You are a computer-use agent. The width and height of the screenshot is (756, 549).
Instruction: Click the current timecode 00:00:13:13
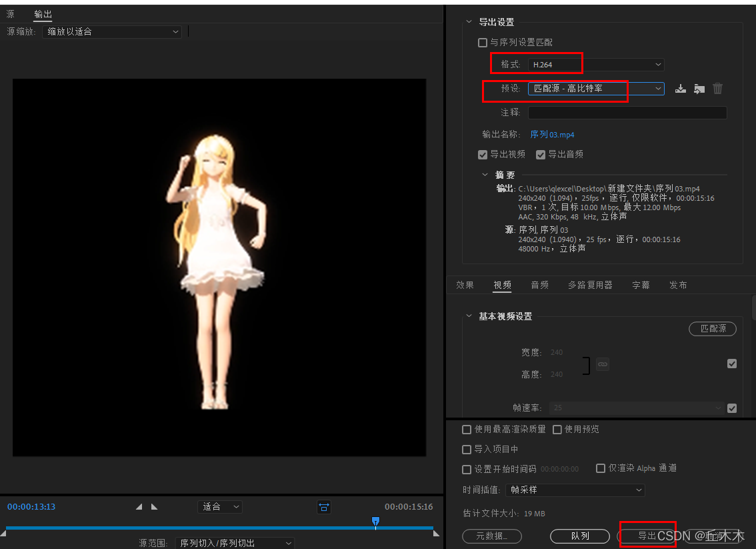click(31, 506)
